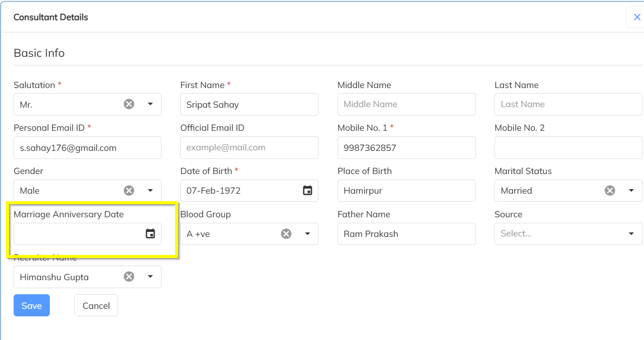This screenshot has width=644, height=340.
Task: Expand the Recruiter Name dropdown
Action: pos(150,277)
